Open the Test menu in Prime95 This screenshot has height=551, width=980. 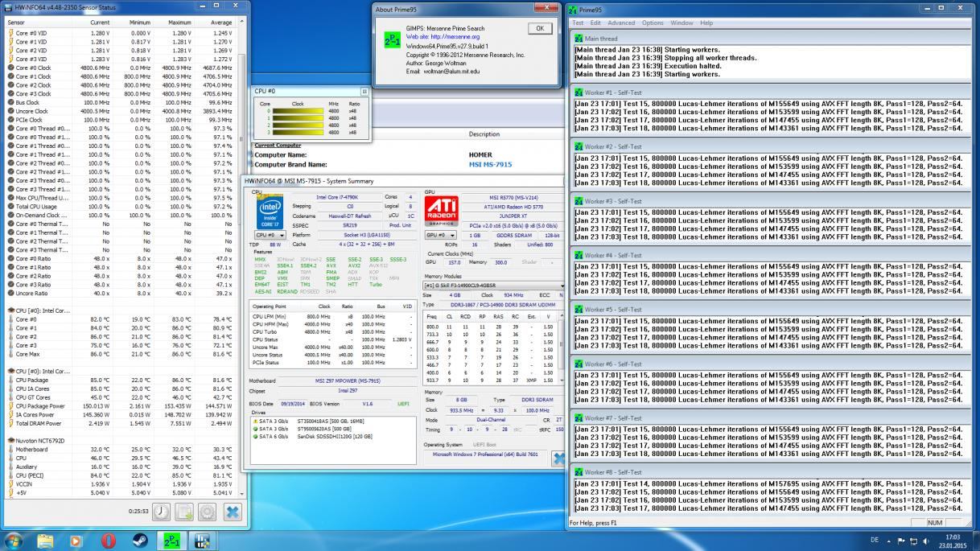(578, 23)
